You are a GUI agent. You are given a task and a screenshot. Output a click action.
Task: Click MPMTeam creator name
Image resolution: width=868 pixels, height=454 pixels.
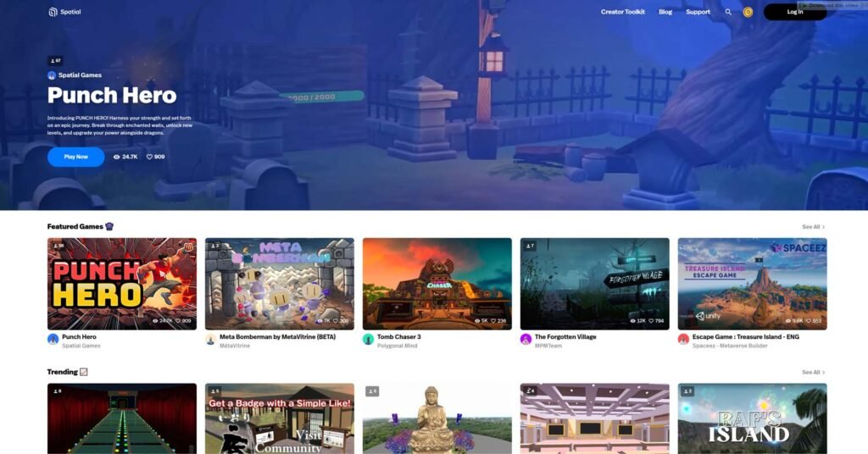(x=548, y=346)
